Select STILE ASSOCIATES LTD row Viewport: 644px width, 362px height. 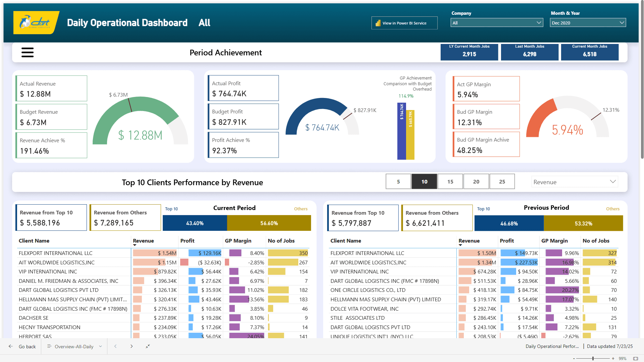coord(357,318)
